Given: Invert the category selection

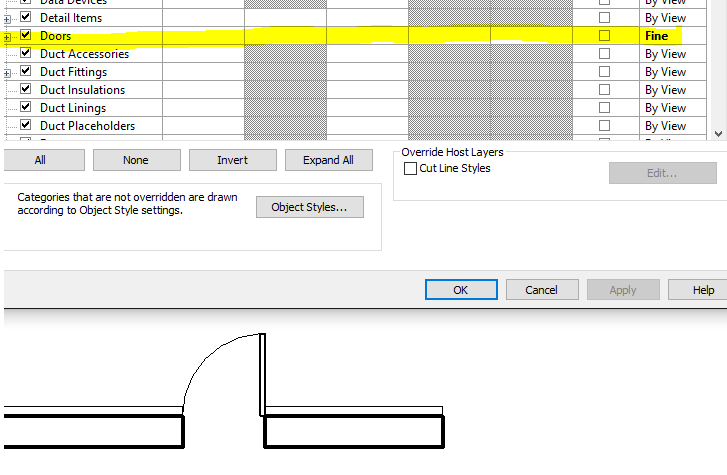Looking at the screenshot, I should coord(232,160).
